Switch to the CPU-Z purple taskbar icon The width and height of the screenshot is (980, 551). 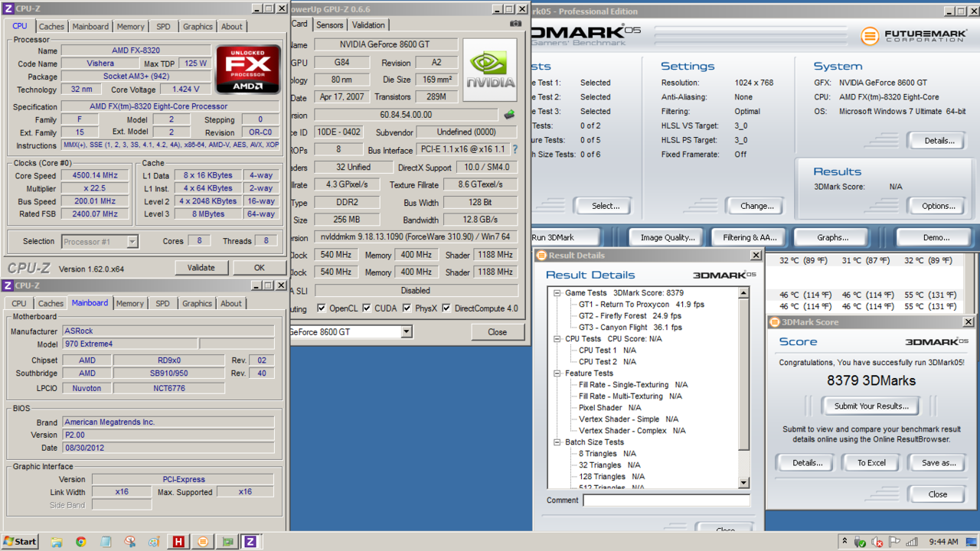[250, 542]
